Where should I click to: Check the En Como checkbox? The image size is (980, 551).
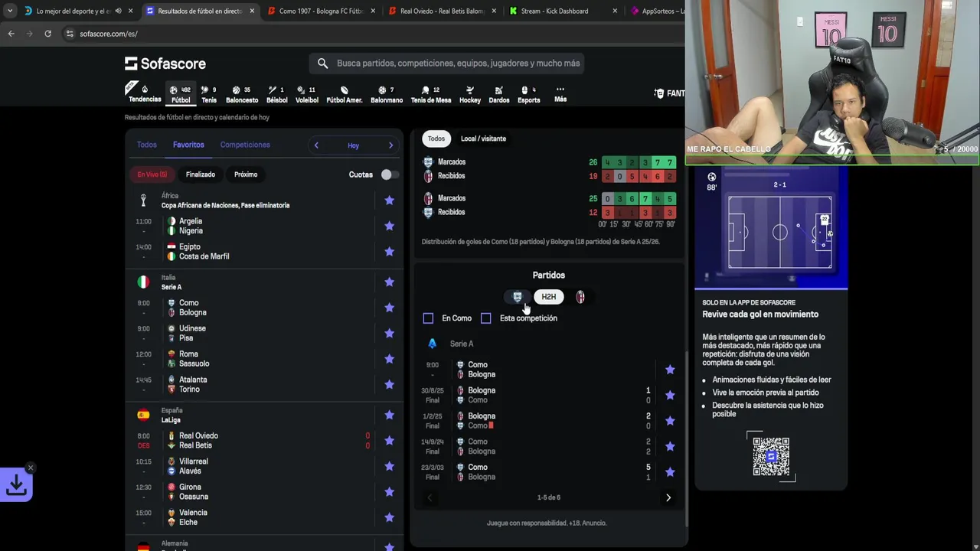[428, 318]
